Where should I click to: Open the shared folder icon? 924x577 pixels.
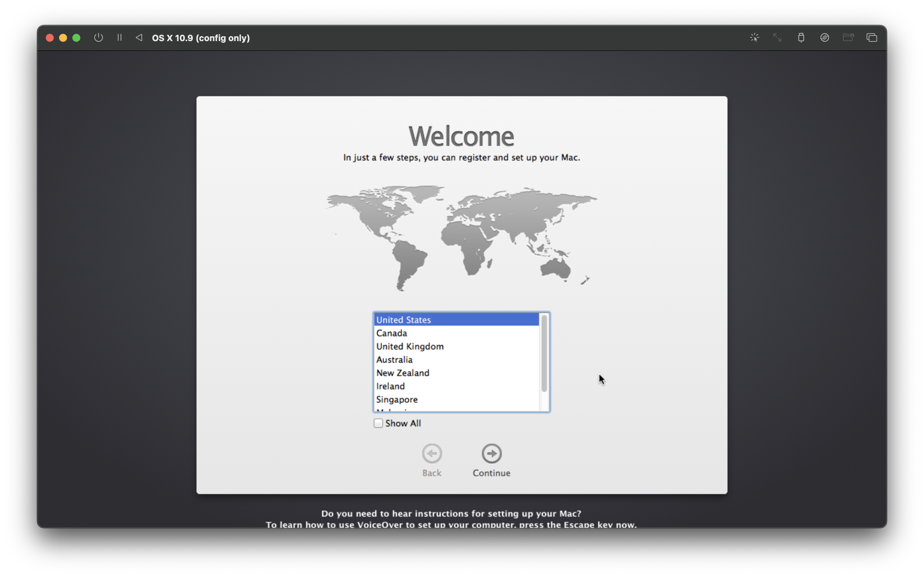(848, 38)
